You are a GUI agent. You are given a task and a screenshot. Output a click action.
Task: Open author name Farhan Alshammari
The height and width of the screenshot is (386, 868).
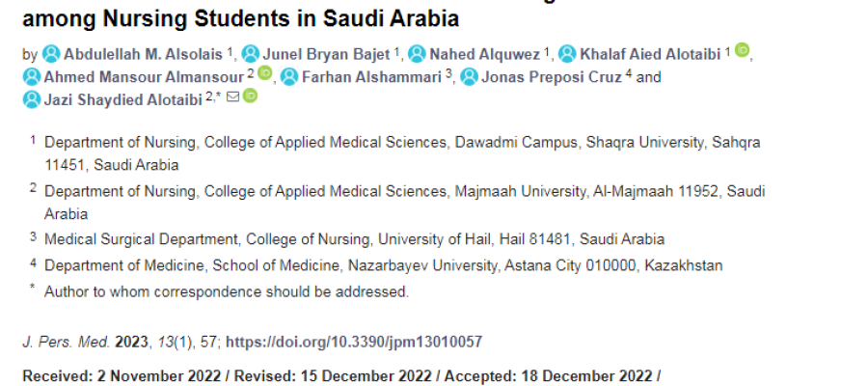[x=371, y=77]
